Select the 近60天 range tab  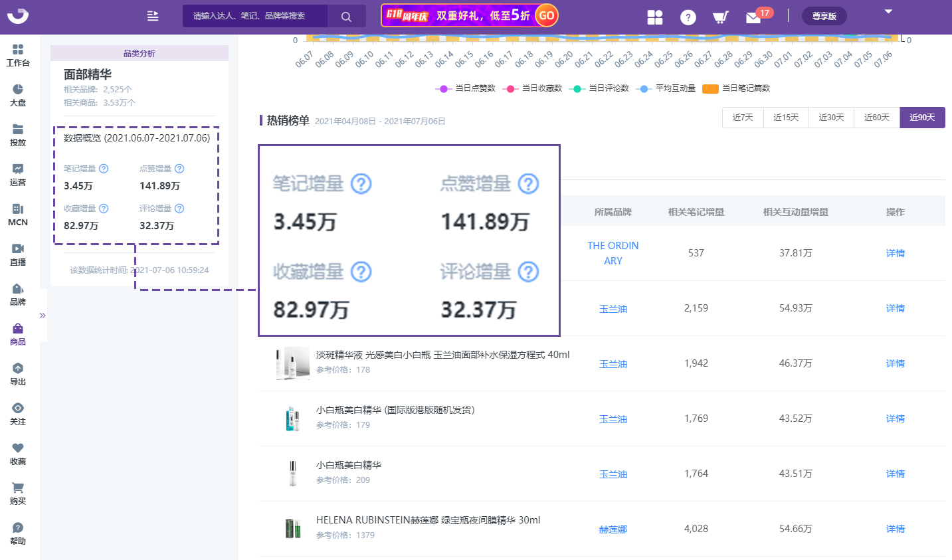pyautogui.click(x=877, y=118)
